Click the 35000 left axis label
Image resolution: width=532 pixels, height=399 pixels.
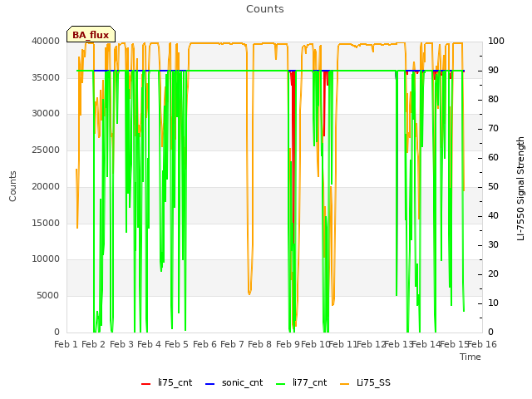coord(46,77)
